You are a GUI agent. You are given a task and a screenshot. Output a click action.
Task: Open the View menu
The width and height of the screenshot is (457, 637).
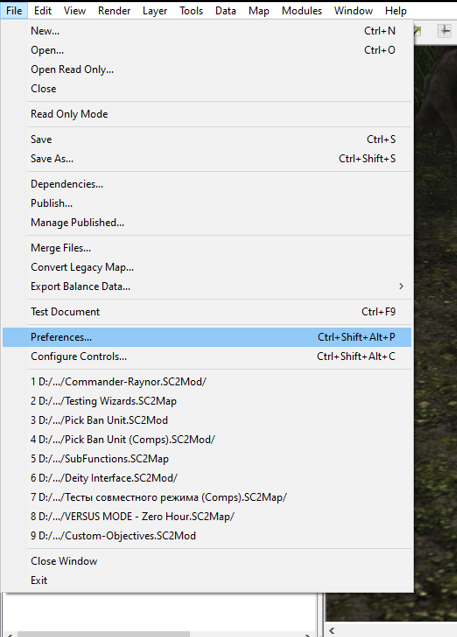(x=75, y=11)
